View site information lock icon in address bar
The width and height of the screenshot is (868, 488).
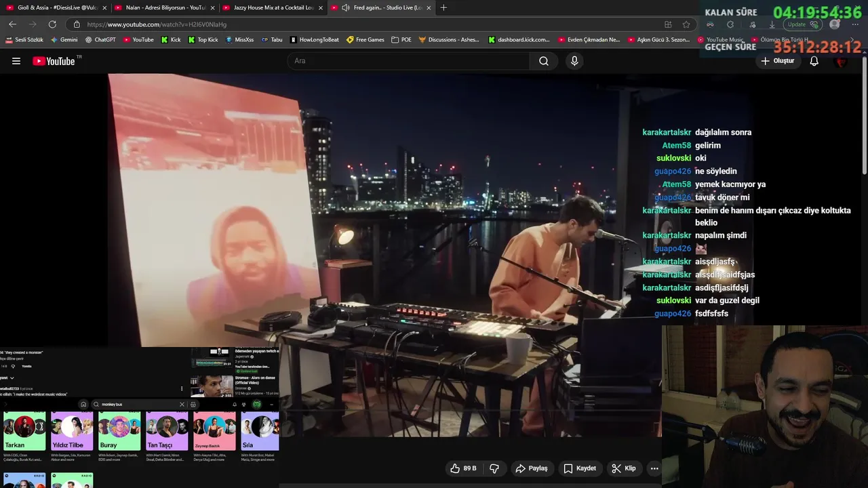pos(77,24)
